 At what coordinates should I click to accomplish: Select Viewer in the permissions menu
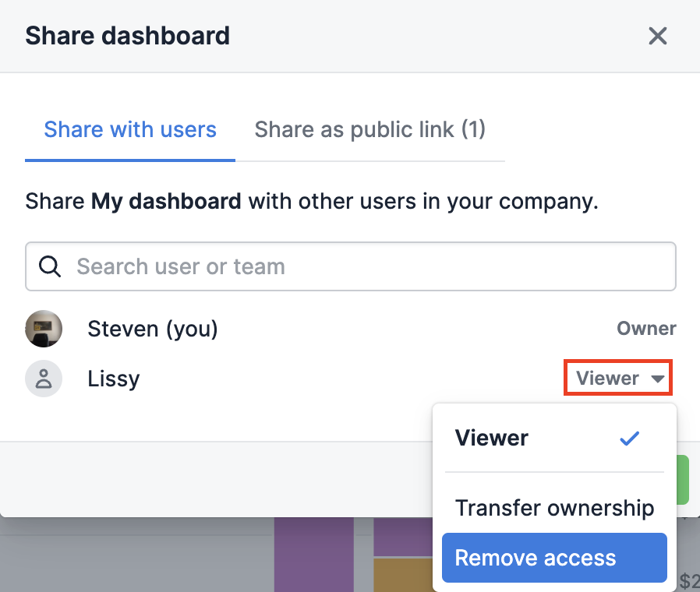(x=492, y=438)
